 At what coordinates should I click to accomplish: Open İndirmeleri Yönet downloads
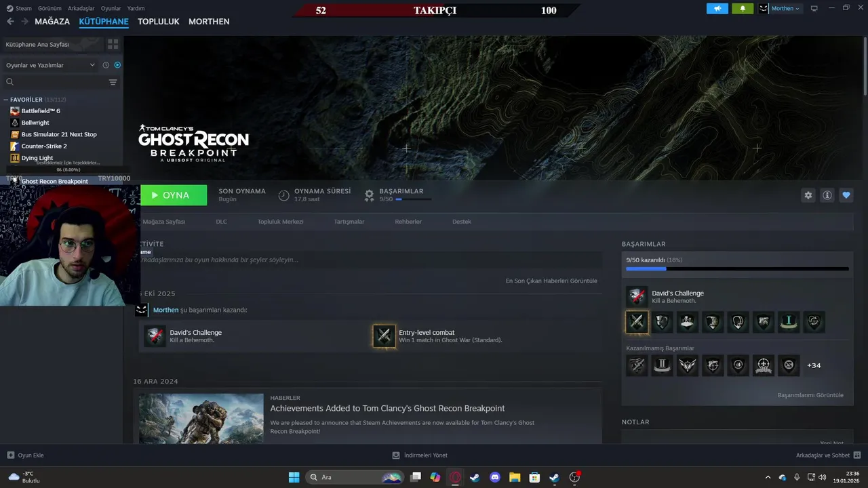click(x=420, y=455)
